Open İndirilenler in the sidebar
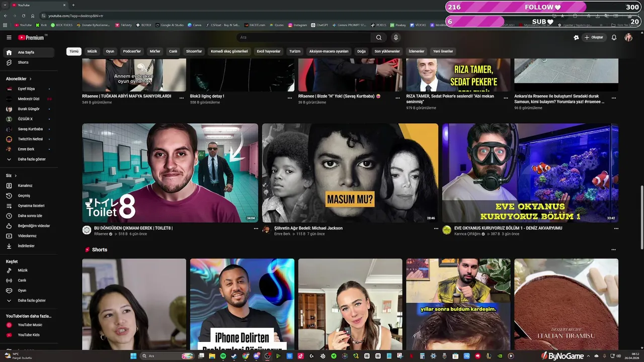644x362 pixels. tap(29, 246)
